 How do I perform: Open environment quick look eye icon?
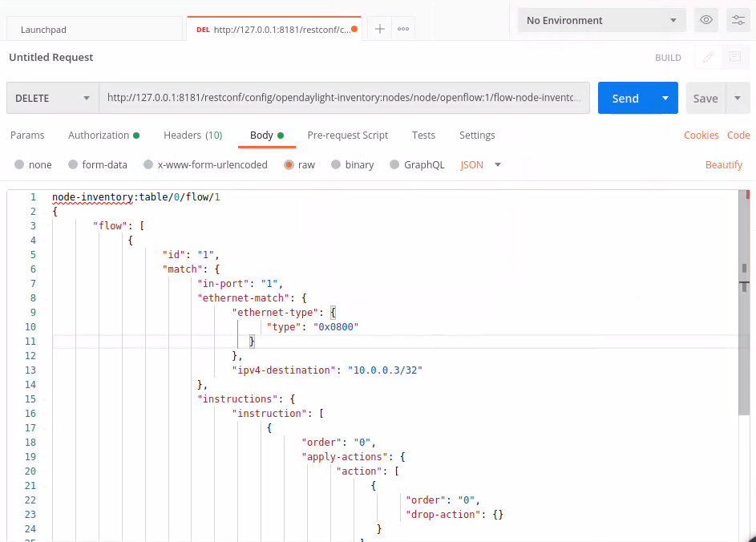click(x=706, y=20)
